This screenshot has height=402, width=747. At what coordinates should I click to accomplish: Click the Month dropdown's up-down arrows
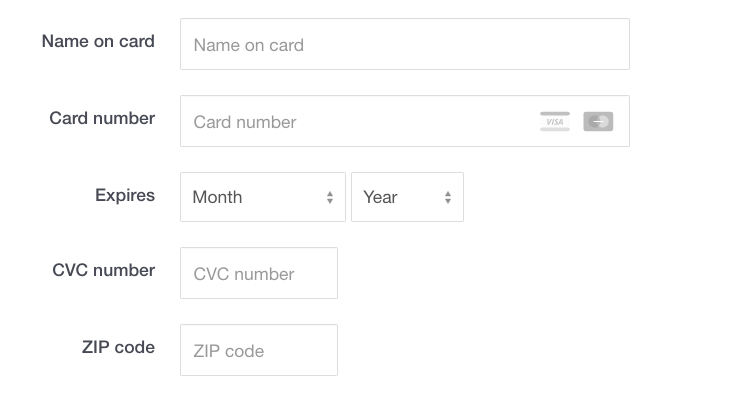[x=330, y=198]
